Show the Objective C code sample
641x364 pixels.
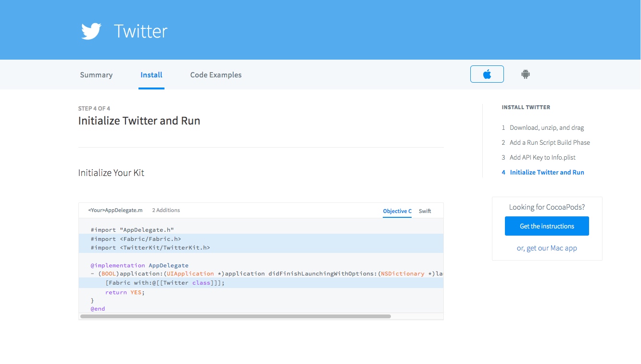[x=397, y=211]
